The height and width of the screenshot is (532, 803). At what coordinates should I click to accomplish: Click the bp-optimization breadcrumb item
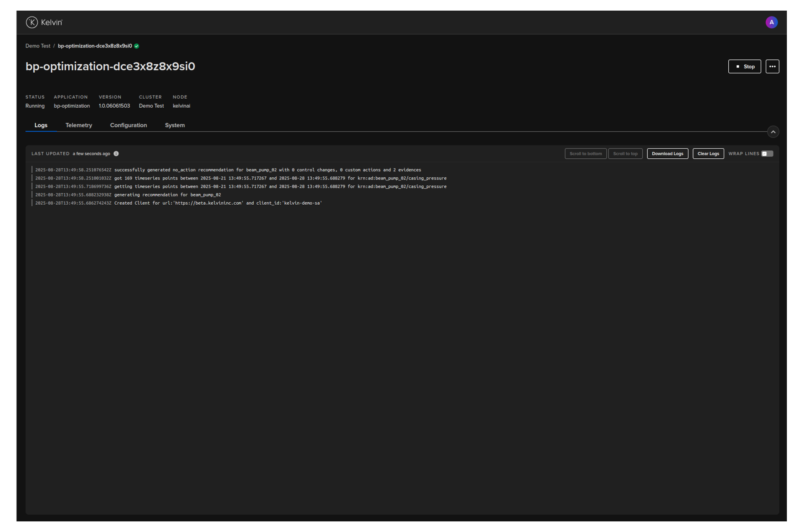coord(95,46)
